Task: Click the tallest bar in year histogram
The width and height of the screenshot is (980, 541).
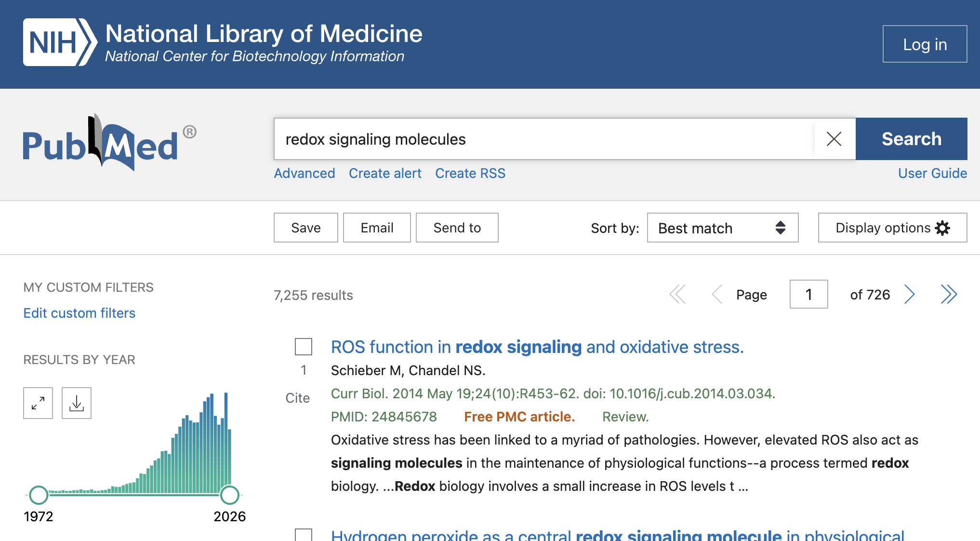Action: (226, 442)
